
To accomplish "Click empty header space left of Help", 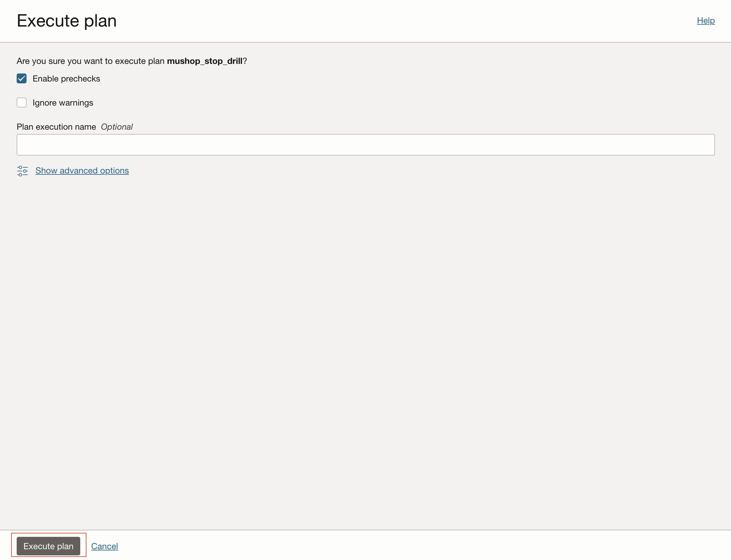I will [400, 21].
